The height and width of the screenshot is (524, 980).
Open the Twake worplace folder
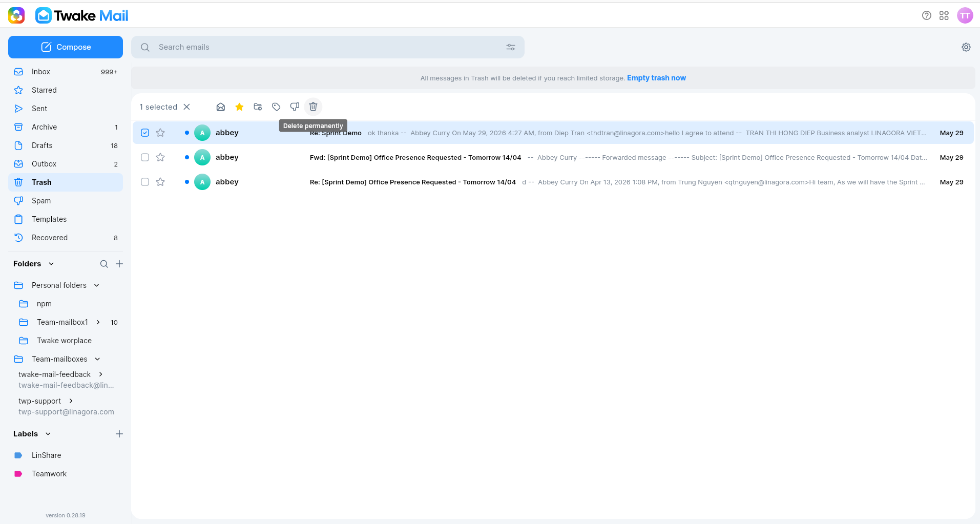tap(66, 341)
